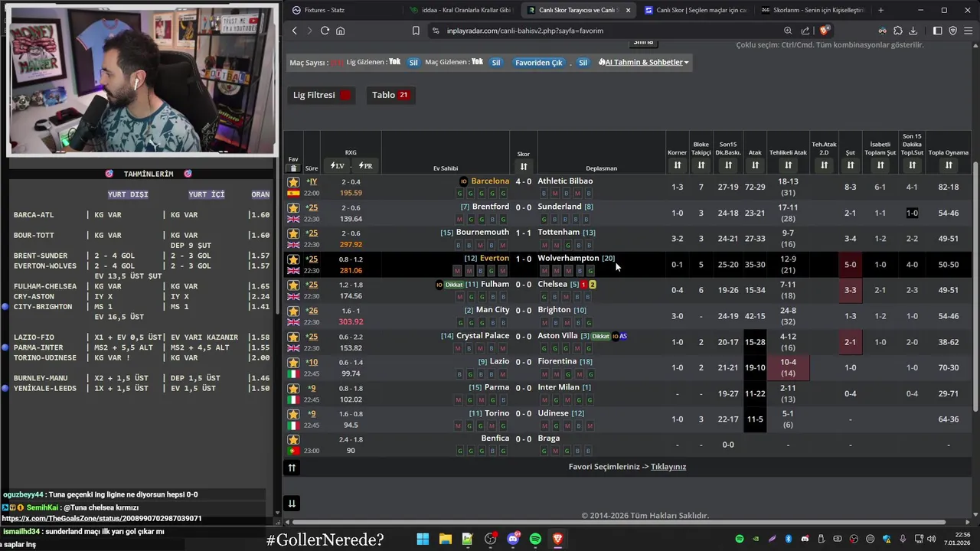Viewport: 980px width, 551px height.
Task: Click the up-arrows button below the table
Action: point(292,468)
